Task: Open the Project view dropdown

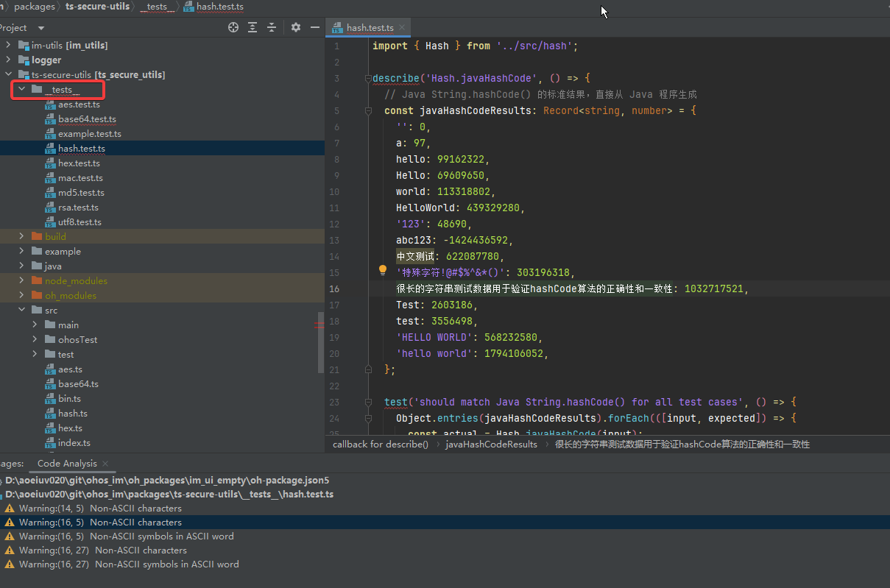Action: pos(41,28)
